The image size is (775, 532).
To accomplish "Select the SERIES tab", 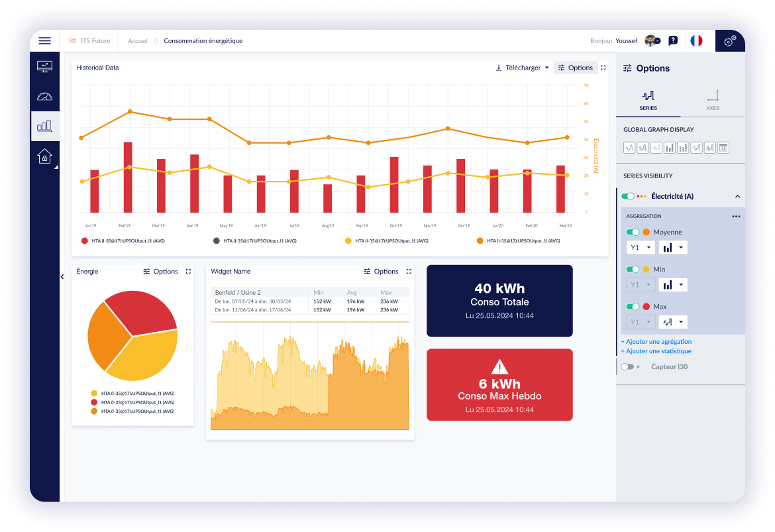I will tap(648, 100).
